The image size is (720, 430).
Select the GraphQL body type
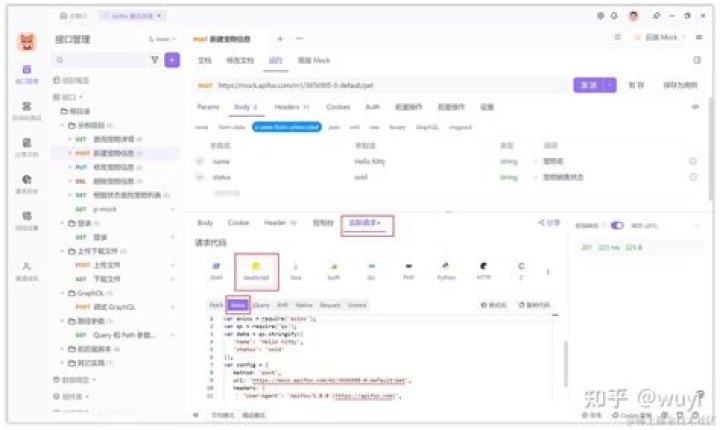(x=428, y=127)
